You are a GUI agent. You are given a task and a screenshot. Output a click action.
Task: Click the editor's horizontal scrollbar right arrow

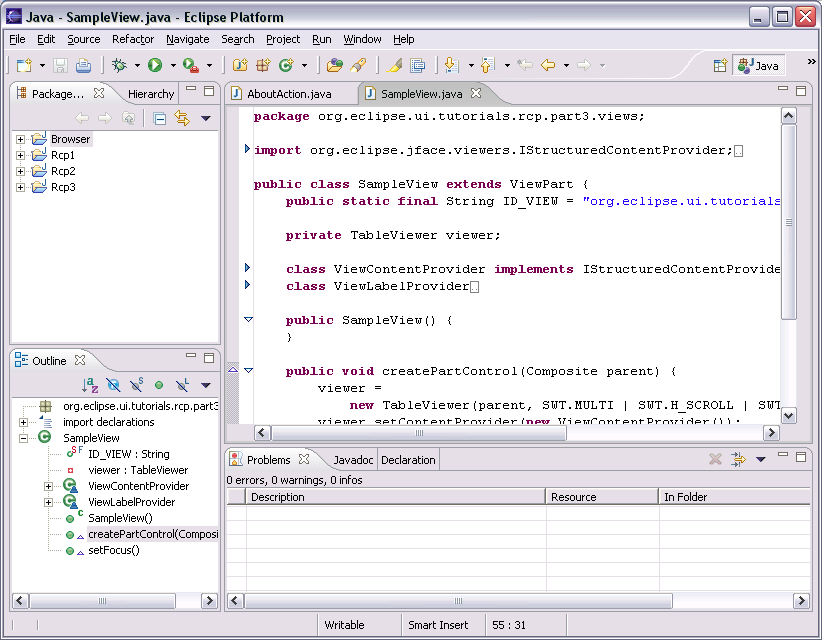pos(771,433)
